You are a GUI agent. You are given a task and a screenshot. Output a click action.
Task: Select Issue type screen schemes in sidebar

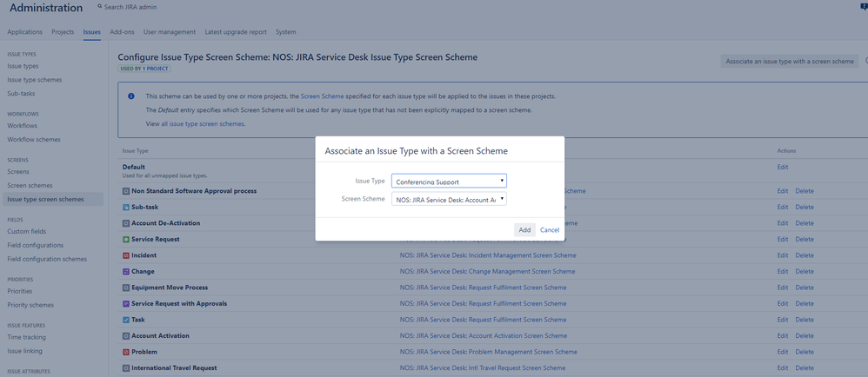pos(52,200)
